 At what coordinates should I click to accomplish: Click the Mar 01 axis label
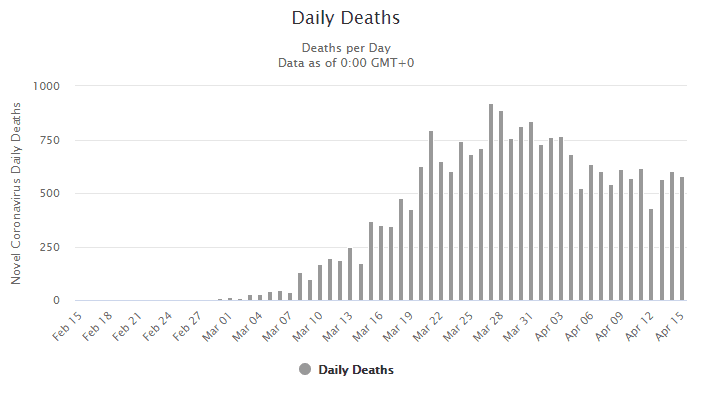217,327
